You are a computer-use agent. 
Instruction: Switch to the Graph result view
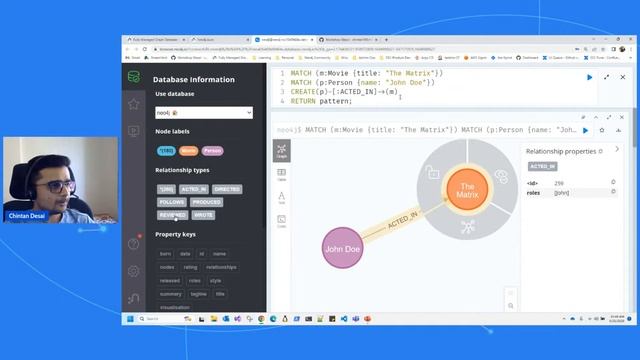click(282, 151)
